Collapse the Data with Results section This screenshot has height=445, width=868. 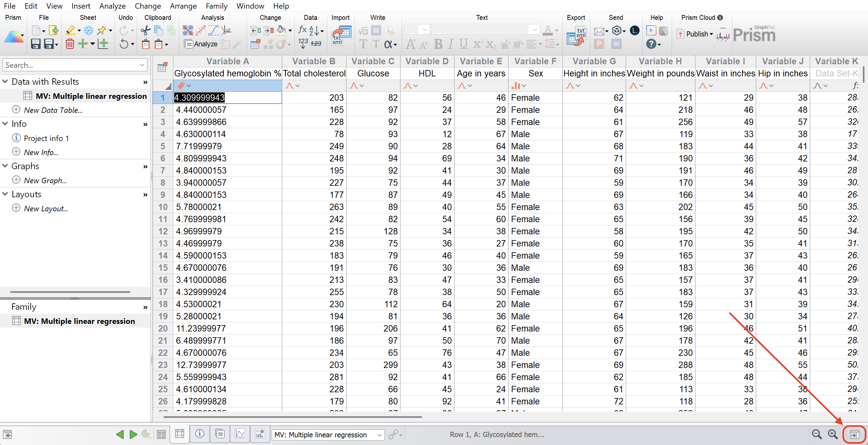click(x=5, y=81)
